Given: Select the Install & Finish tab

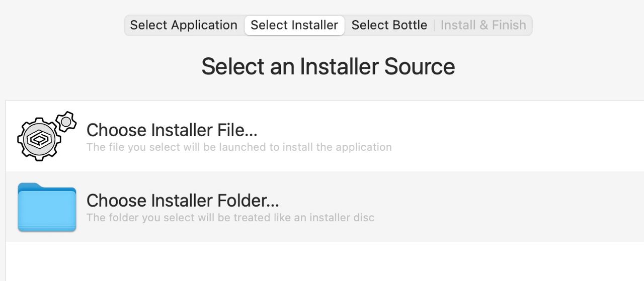Looking at the screenshot, I should tap(484, 25).
